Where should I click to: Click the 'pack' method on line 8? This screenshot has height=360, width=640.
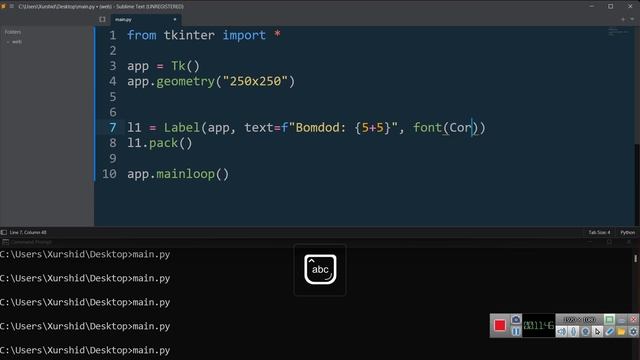click(x=163, y=144)
